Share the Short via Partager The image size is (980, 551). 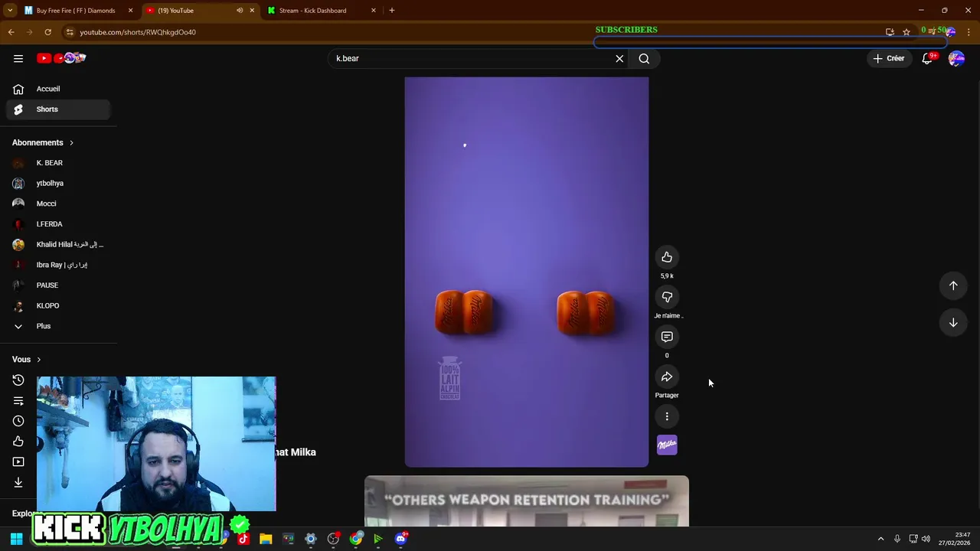click(x=667, y=377)
